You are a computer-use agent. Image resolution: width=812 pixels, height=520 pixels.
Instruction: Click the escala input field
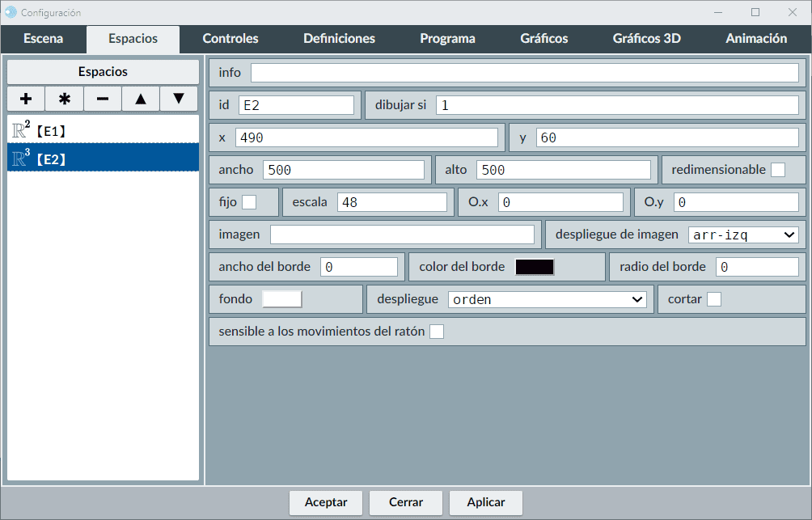391,202
